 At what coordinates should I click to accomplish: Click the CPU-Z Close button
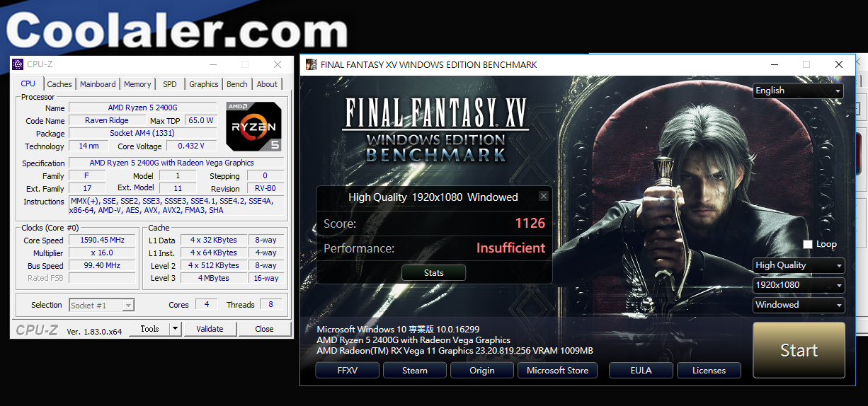(x=264, y=329)
